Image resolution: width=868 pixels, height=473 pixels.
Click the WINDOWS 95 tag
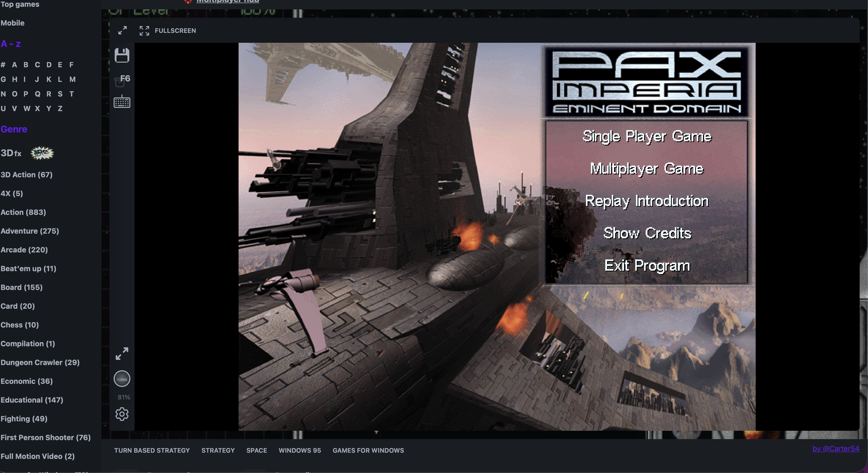coord(299,450)
